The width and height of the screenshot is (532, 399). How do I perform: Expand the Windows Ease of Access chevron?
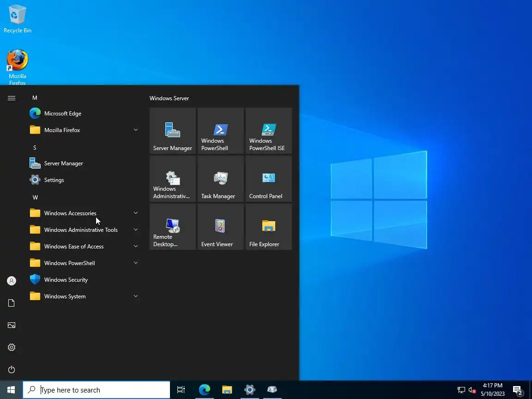tap(136, 246)
